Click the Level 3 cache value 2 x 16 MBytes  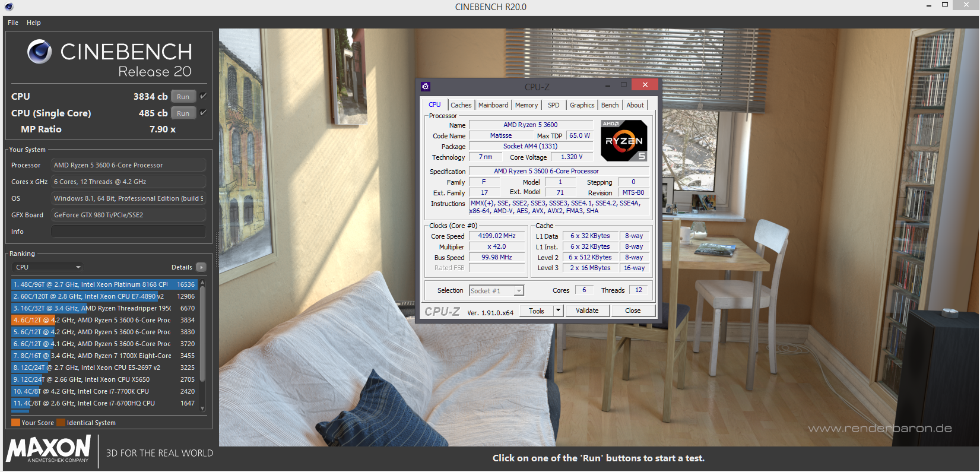pyautogui.click(x=590, y=268)
